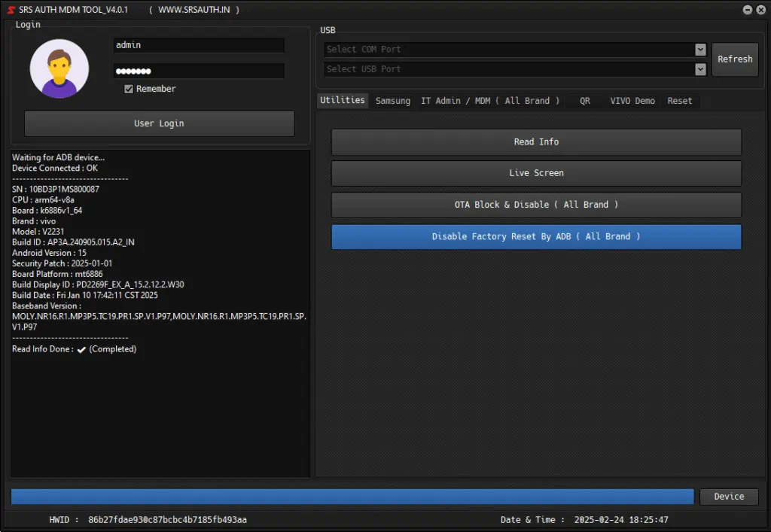Open IT Admin / MDM tab
Viewport: 771px width, 532px height.
[x=490, y=101]
